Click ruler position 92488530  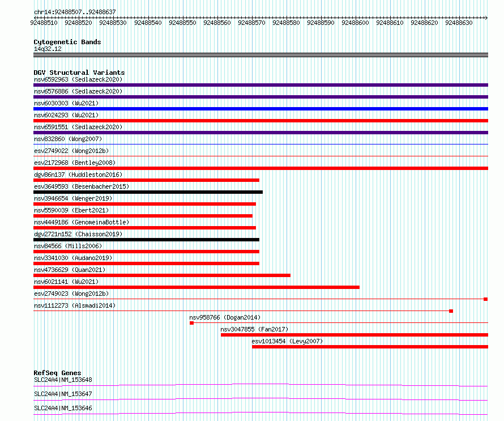click(113, 23)
